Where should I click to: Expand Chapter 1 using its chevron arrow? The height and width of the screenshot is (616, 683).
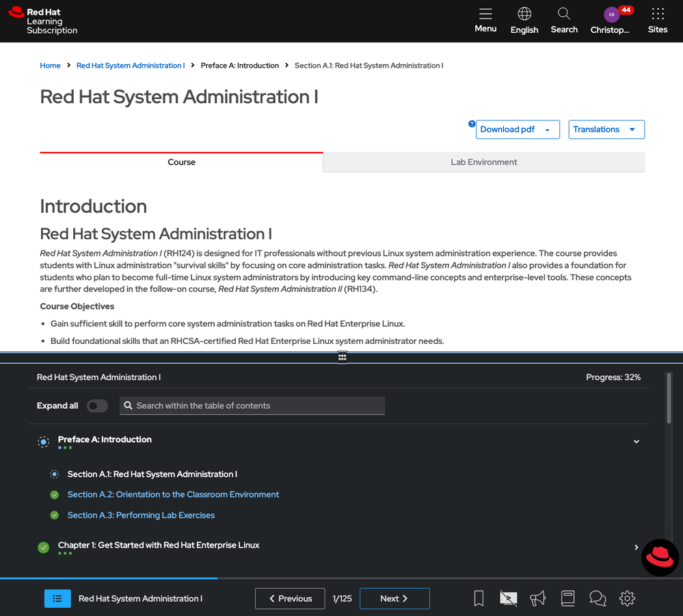637,547
